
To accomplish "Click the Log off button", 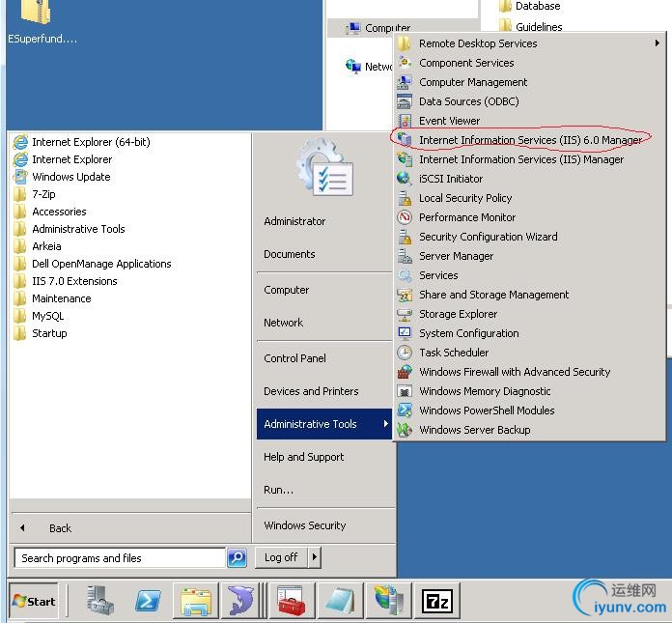I will click(x=281, y=557).
